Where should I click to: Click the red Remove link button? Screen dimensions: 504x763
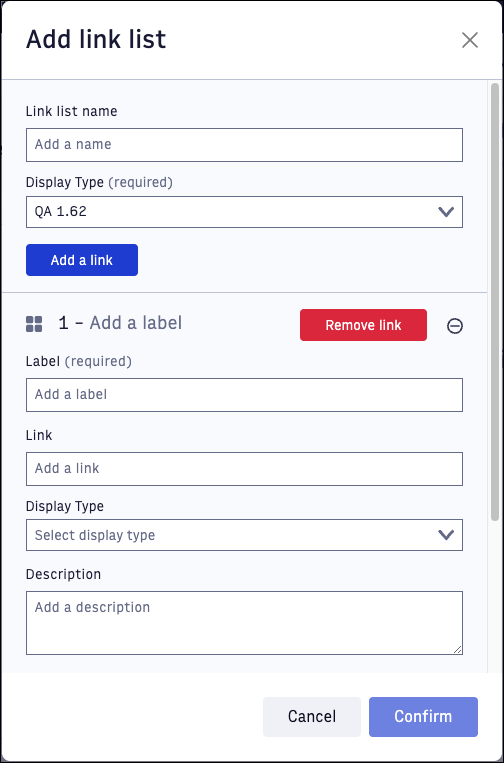[363, 325]
